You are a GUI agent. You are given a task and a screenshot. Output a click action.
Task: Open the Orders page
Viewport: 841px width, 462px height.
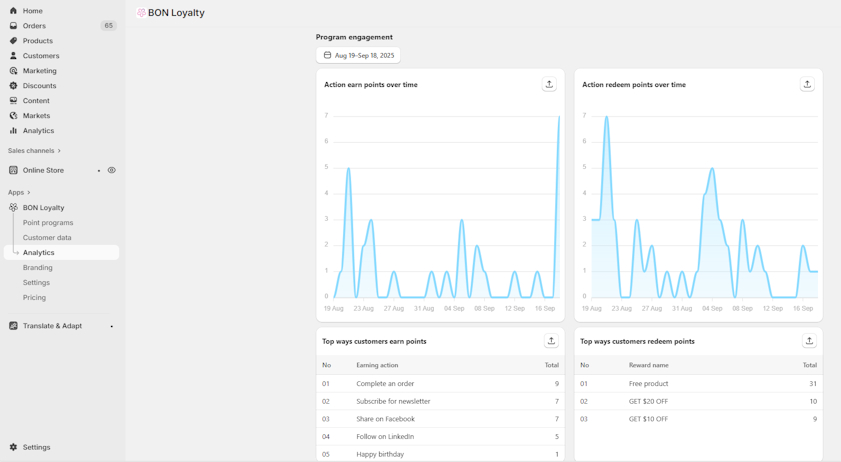point(34,26)
